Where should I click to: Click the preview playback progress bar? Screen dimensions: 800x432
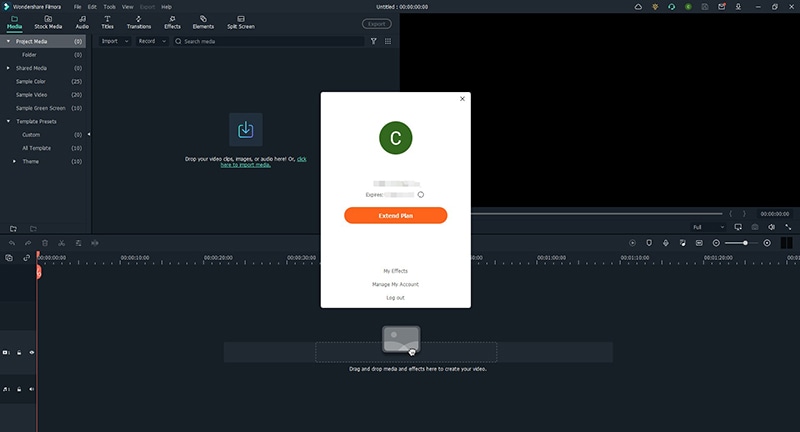click(597, 214)
